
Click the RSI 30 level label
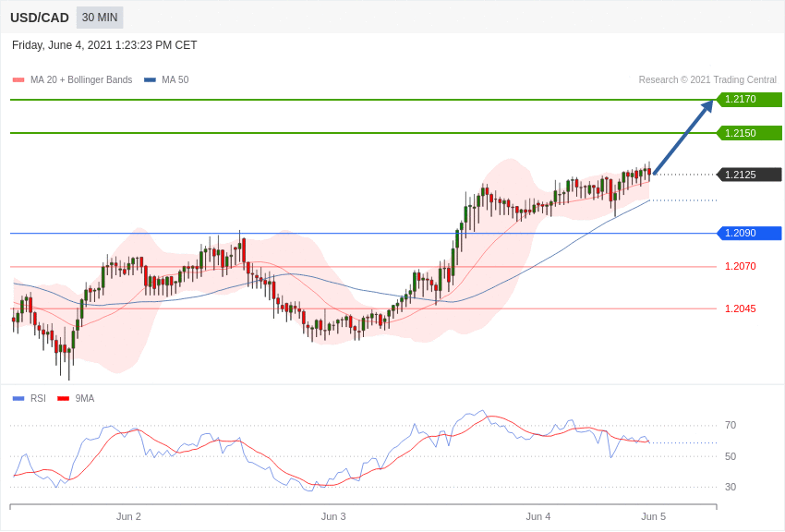coord(731,487)
